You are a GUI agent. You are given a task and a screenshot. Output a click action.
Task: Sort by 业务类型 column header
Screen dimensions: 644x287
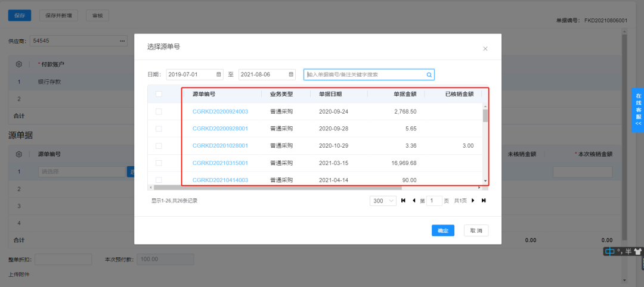coord(281,94)
